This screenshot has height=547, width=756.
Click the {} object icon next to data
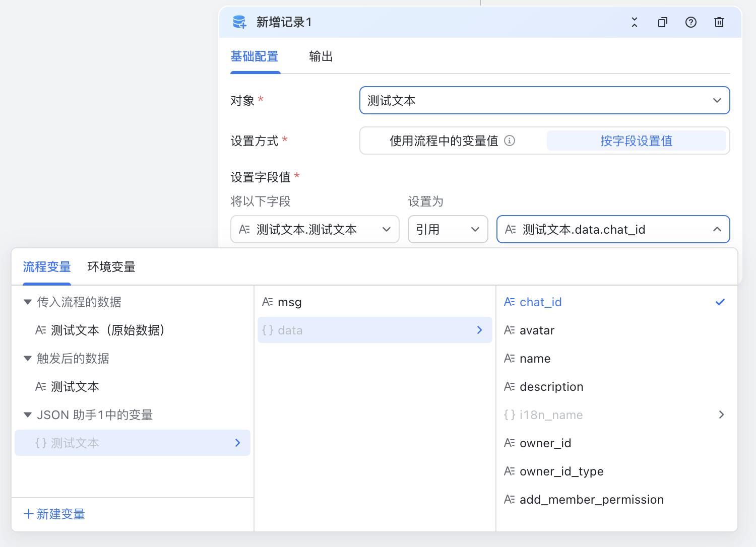[x=269, y=330]
